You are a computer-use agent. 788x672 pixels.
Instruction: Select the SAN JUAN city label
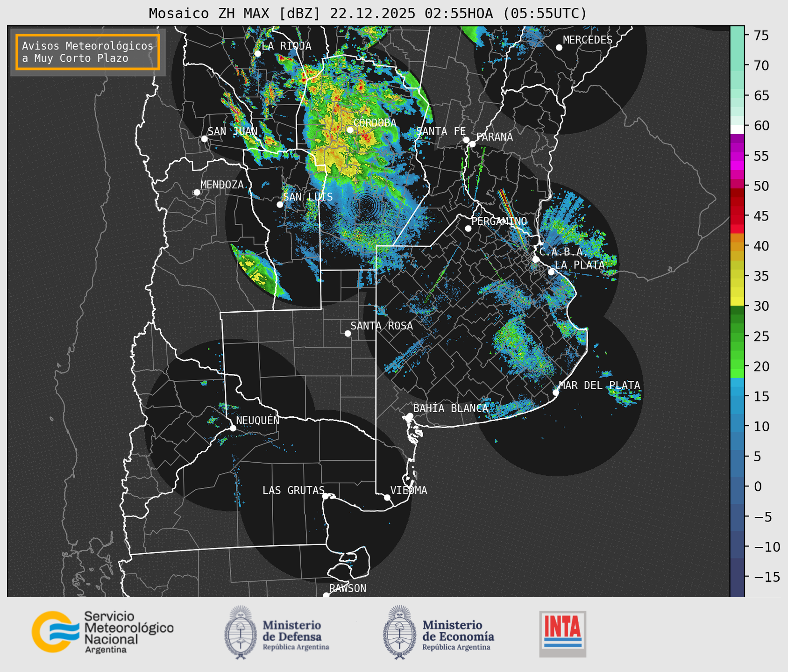click(x=232, y=131)
